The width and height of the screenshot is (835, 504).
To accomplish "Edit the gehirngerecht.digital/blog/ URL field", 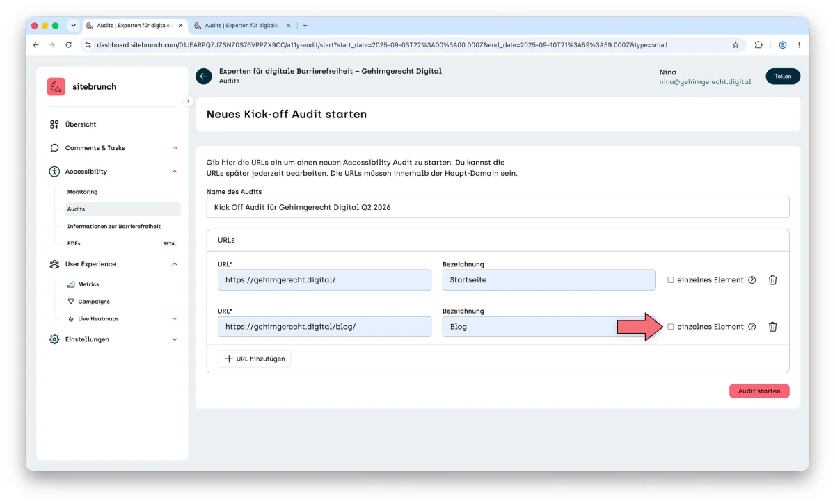I will tap(324, 327).
